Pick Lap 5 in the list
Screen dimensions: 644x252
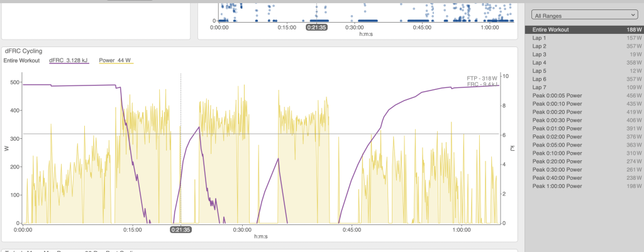tap(584, 70)
